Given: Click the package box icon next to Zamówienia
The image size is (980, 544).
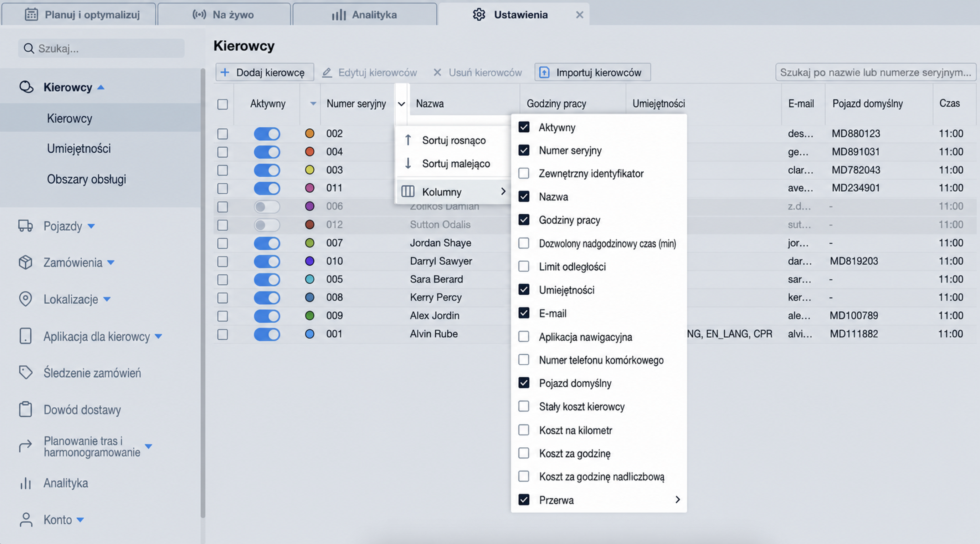Looking at the screenshot, I should tap(25, 262).
